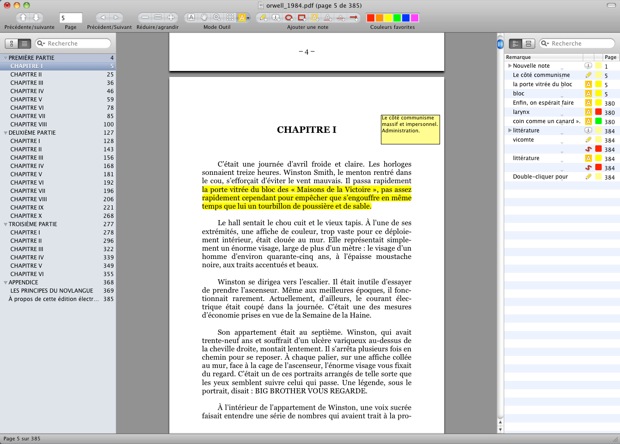The width and height of the screenshot is (620, 444).
Task: Open CHAPITRE II on page 25
Action: [58, 74]
